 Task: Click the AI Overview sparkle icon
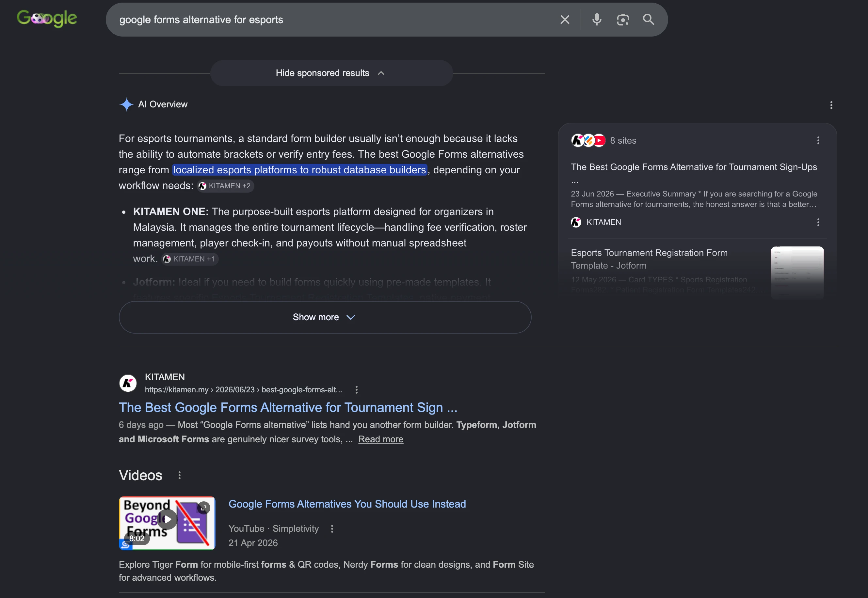pyautogui.click(x=126, y=104)
